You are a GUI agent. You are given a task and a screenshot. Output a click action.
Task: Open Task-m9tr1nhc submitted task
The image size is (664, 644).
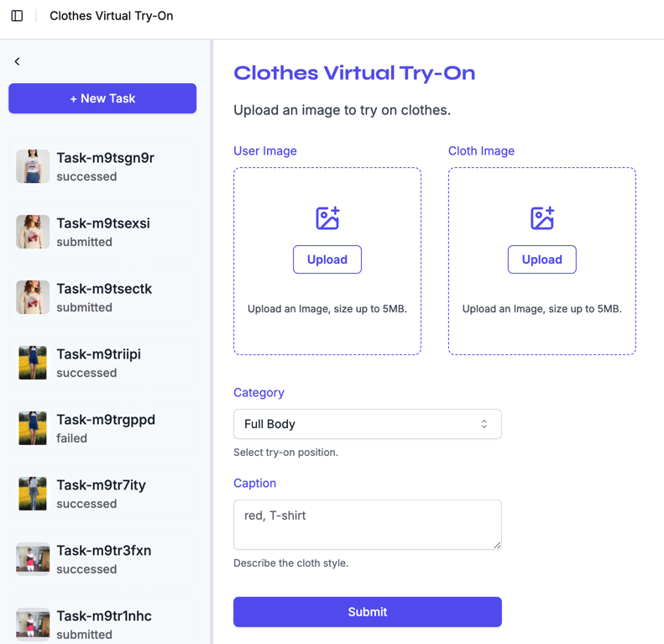pos(104,624)
